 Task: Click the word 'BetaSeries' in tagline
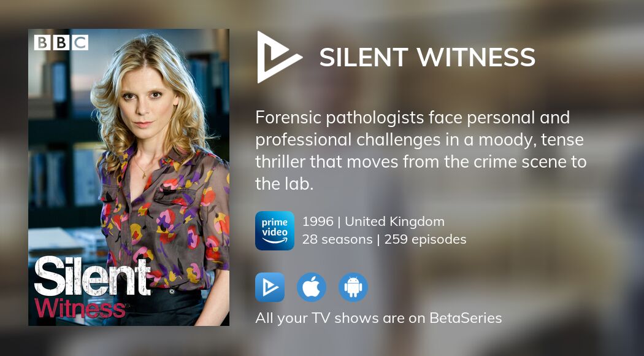466,318
